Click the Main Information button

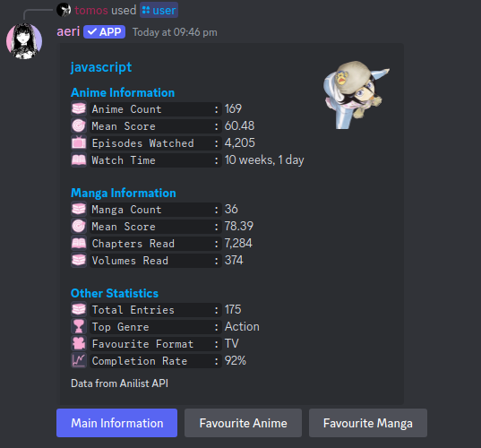[116, 423]
